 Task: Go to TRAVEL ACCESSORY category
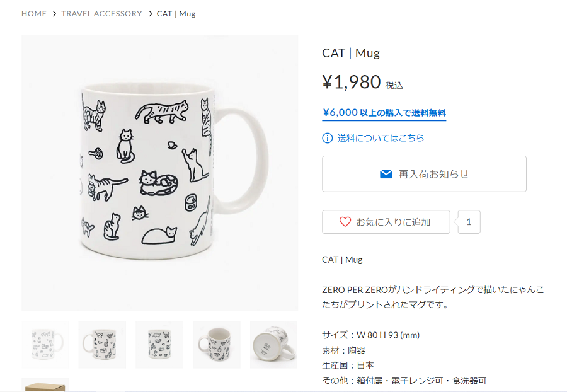101,14
